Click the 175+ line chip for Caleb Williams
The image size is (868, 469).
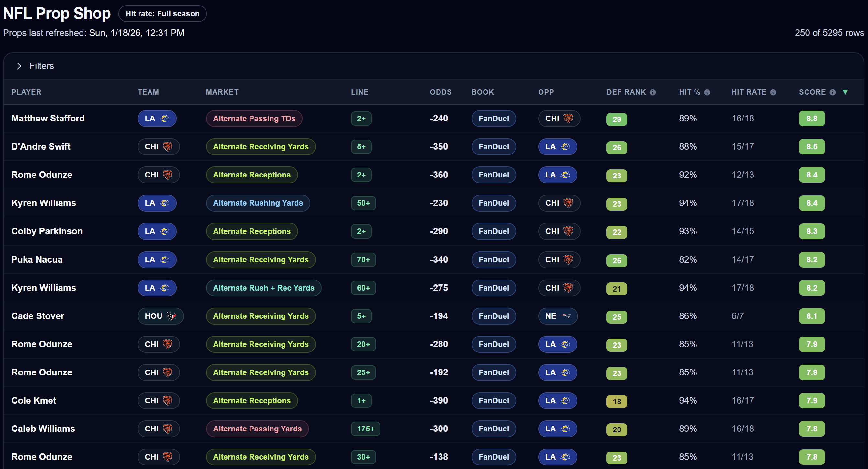point(365,429)
